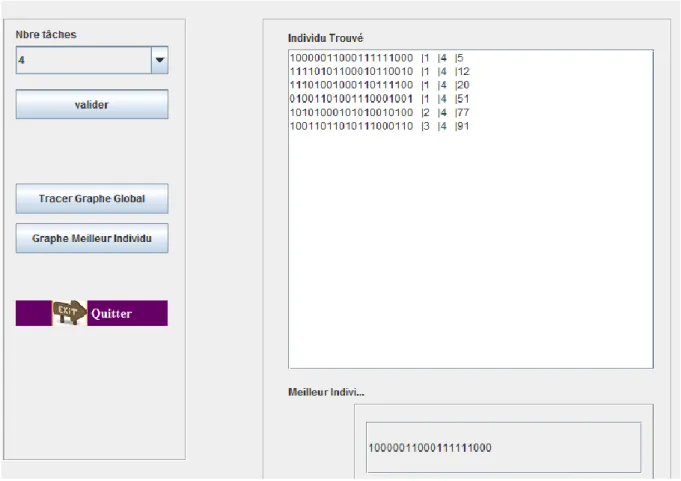
Task: Select row 11101001000110111100 ending in 20
Action: pos(380,85)
